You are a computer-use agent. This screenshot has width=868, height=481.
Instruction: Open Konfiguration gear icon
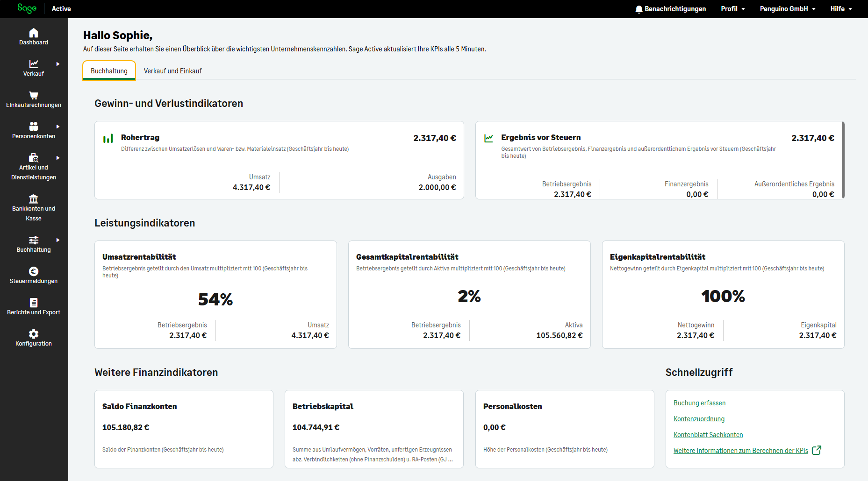34,334
